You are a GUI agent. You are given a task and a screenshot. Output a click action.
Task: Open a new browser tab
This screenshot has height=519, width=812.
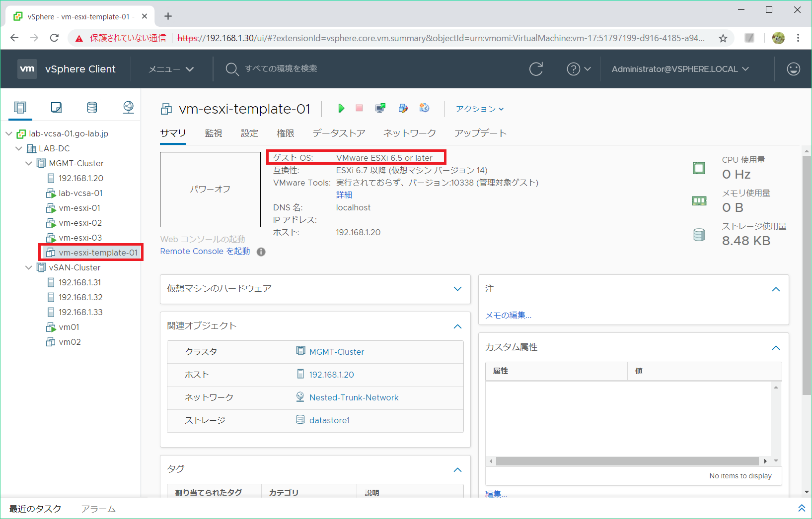pyautogui.click(x=168, y=16)
